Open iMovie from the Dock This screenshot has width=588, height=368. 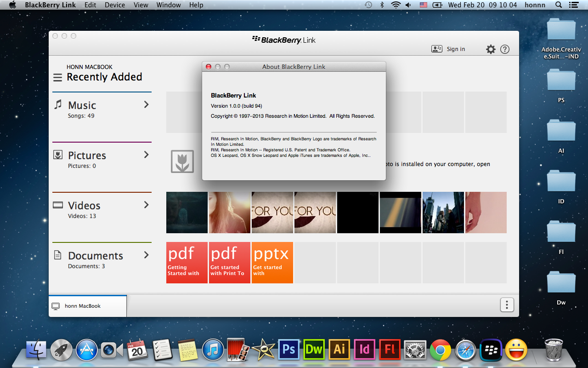click(264, 351)
